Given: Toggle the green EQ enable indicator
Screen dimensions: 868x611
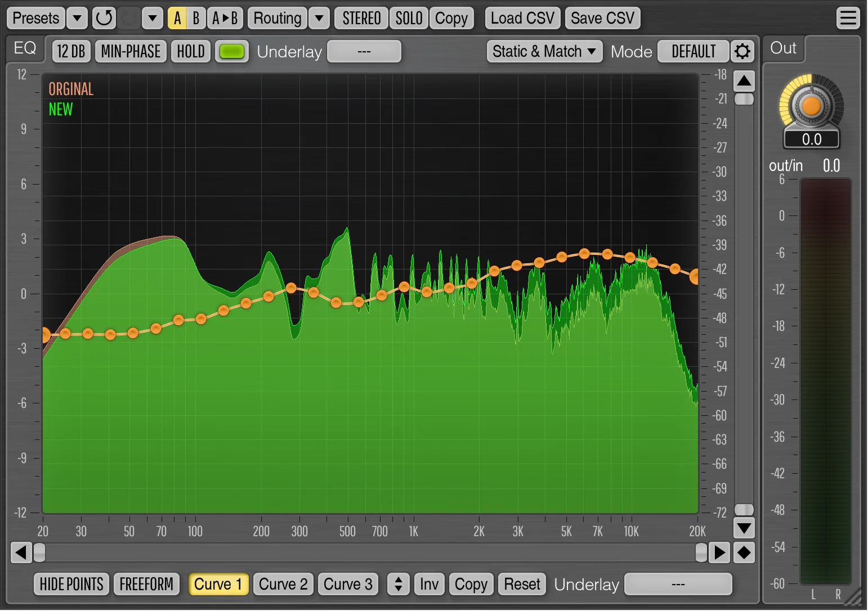Looking at the screenshot, I should [232, 51].
